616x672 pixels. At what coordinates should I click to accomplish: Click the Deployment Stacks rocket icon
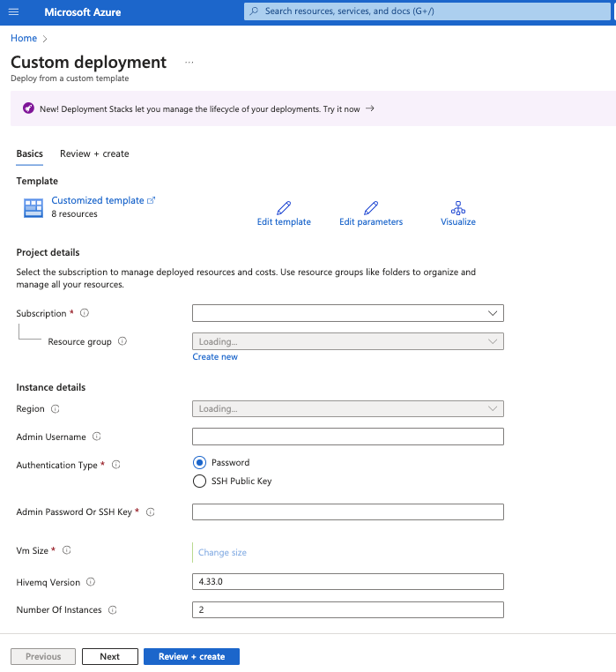pyautogui.click(x=29, y=108)
